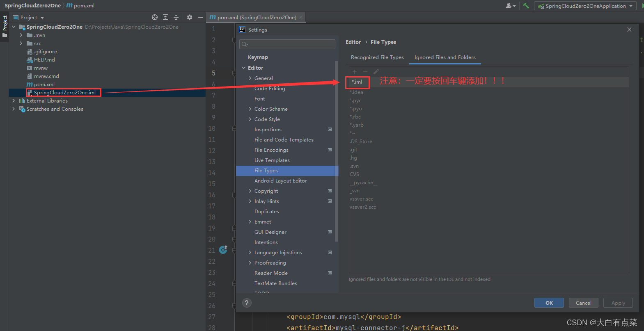Collapse the Editor settings section
This screenshot has height=331, width=644.
243,68
